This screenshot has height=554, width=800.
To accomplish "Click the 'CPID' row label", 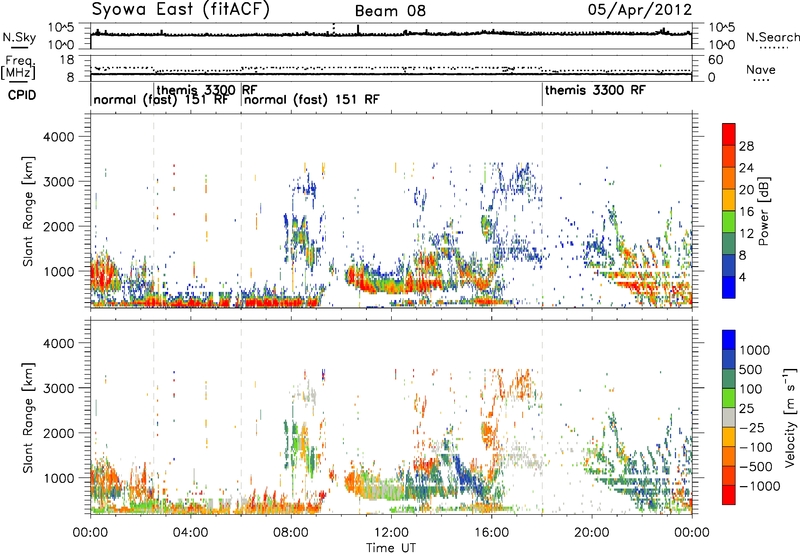I will [x=22, y=95].
